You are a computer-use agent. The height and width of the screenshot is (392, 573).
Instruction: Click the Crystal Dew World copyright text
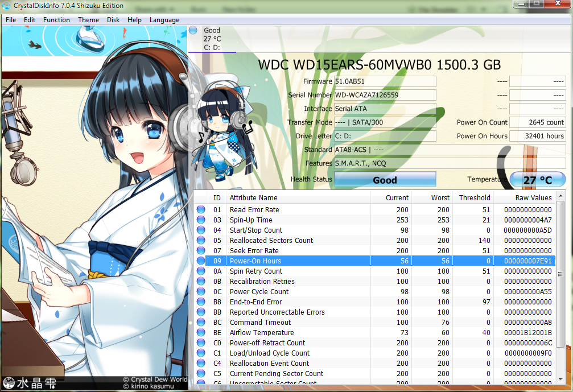coord(155,379)
